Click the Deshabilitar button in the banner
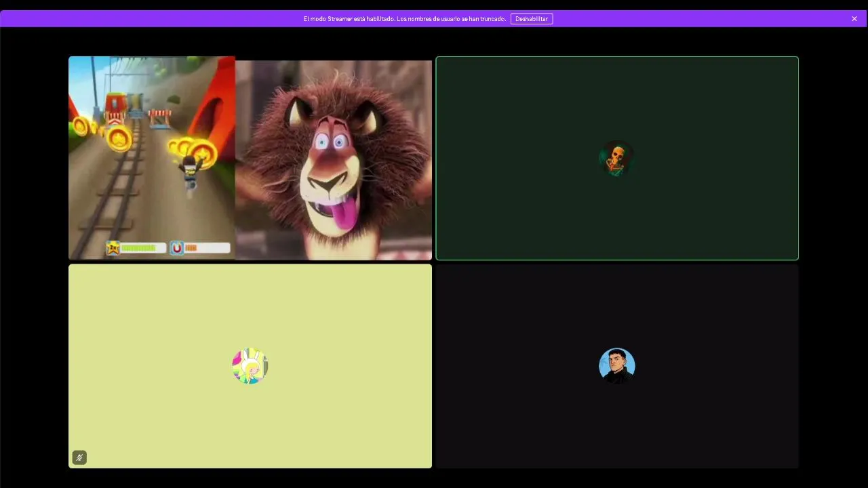Image resolution: width=868 pixels, height=488 pixels. (x=532, y=19)
